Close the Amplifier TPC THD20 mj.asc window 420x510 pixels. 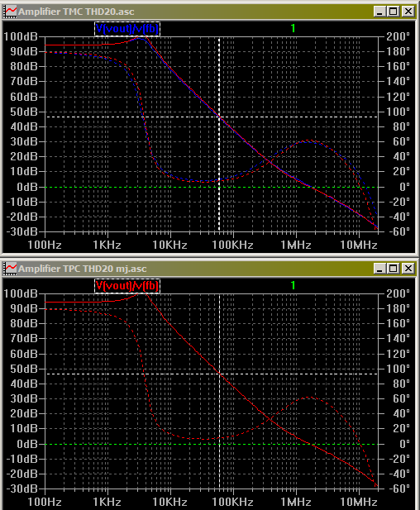click(x=408, y=269)
